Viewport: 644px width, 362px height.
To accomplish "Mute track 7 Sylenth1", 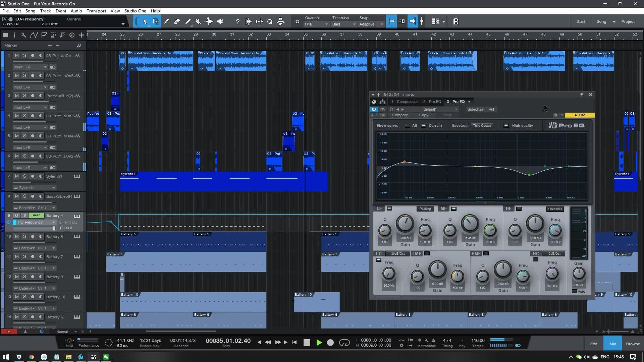I will click(17, 176).
